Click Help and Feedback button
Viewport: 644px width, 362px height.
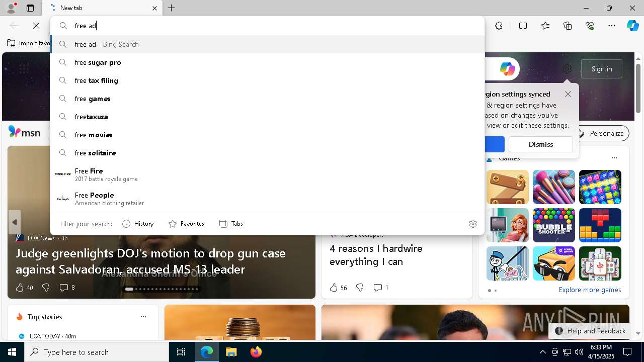click(x=590, y=331)
